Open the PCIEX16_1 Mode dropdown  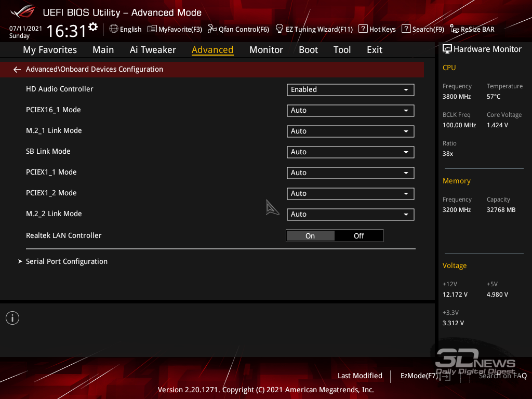click(351, 111)
